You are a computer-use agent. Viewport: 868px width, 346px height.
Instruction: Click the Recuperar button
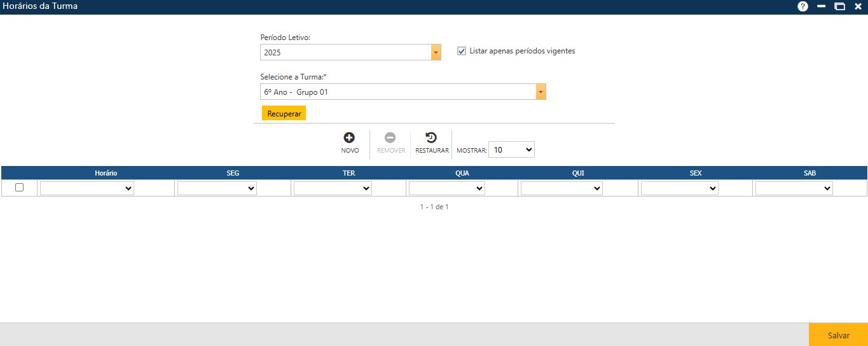point(284,113)
